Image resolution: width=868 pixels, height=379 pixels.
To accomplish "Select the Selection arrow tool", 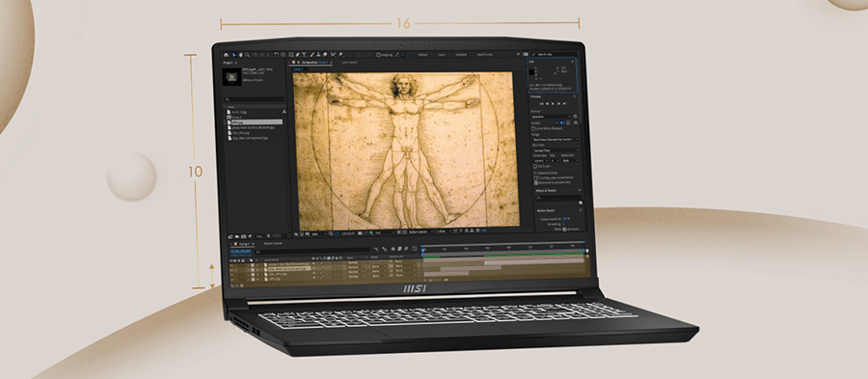I will coord(234,55).
